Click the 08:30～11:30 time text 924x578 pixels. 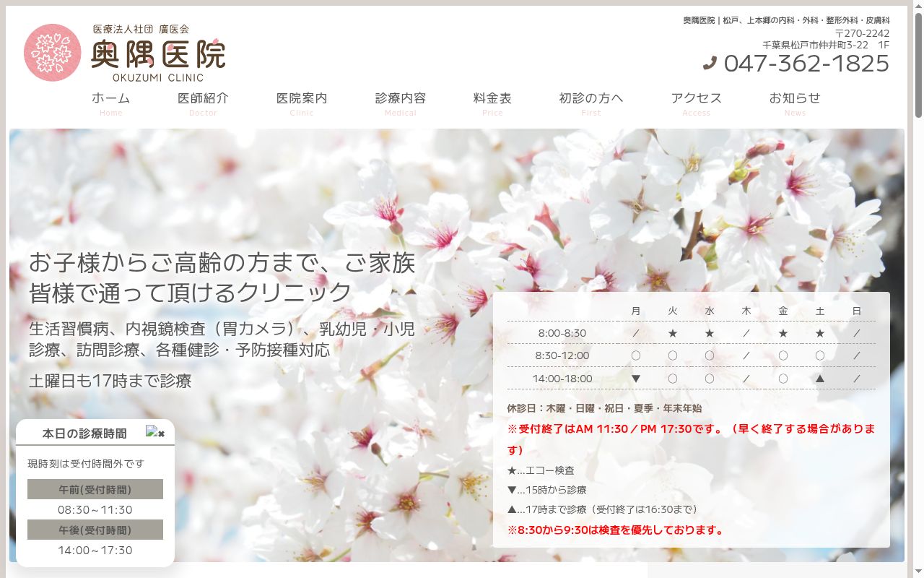pyautogui.click(x=95, y=509)
